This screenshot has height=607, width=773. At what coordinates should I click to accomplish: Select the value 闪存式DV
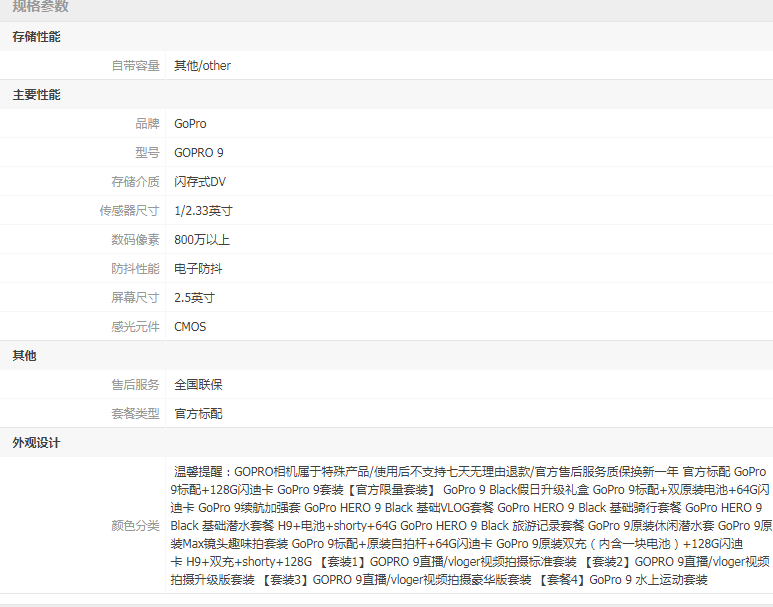coord(200,182)
